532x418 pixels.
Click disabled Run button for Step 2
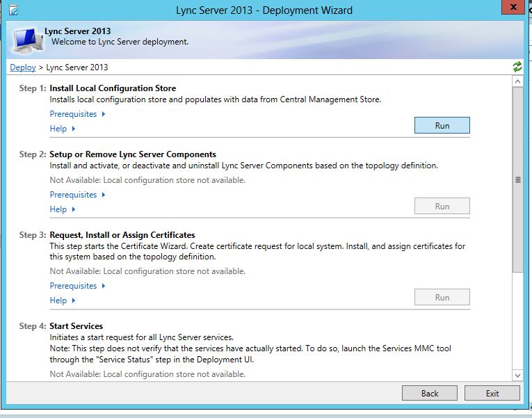442,207
